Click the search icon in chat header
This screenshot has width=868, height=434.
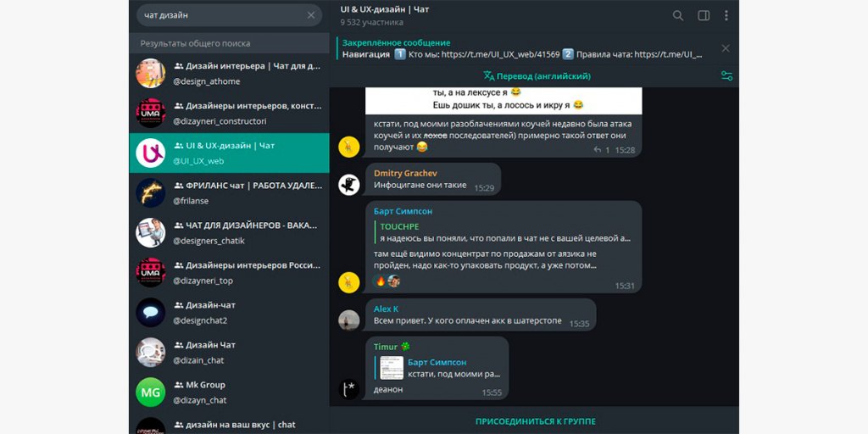point(678,15)
